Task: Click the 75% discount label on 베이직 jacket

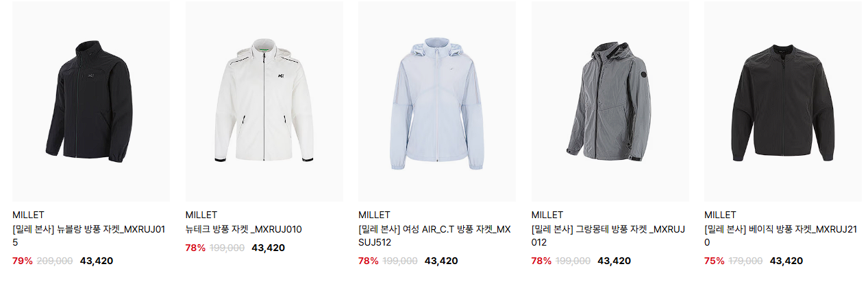Action: pyautogui.click(x=715, y=261)
